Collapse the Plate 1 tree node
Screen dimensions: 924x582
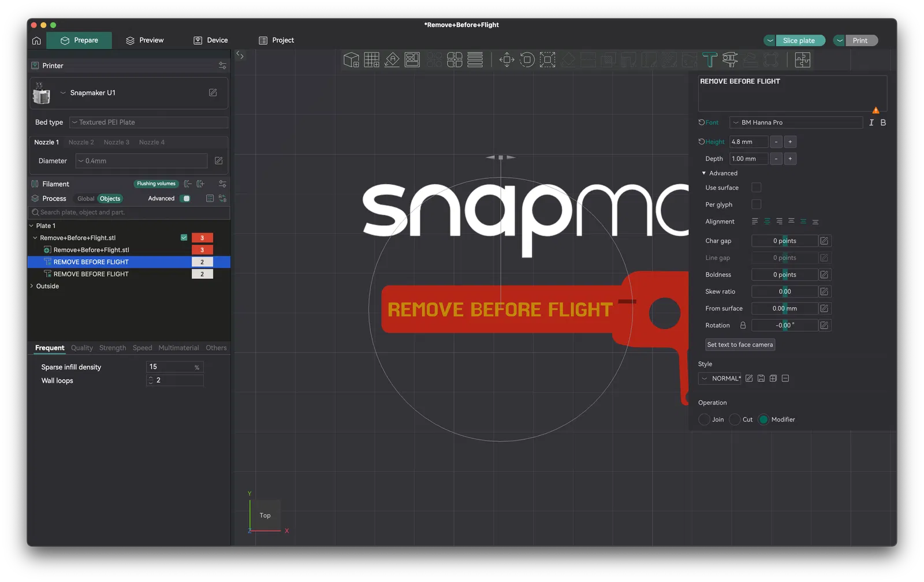(32, 226)
